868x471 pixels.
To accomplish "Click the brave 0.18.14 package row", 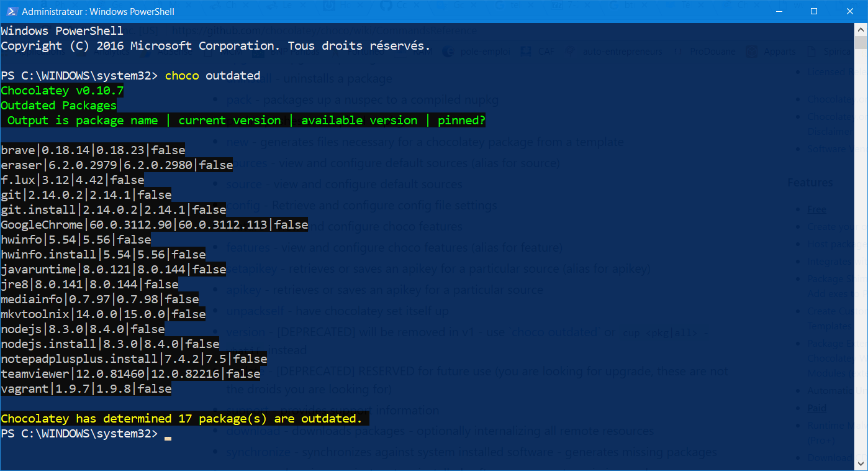I will tap(93, 150).
